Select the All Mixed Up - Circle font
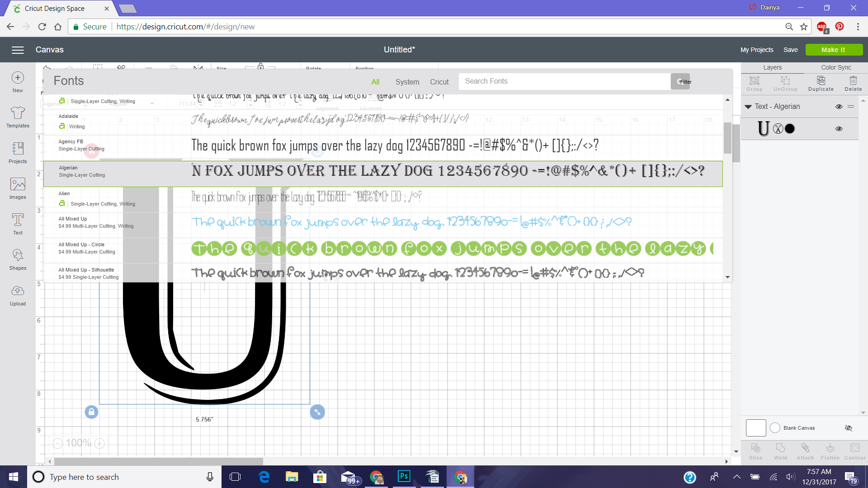Screen dimensions: 868x488 click(x=383, y=250)
